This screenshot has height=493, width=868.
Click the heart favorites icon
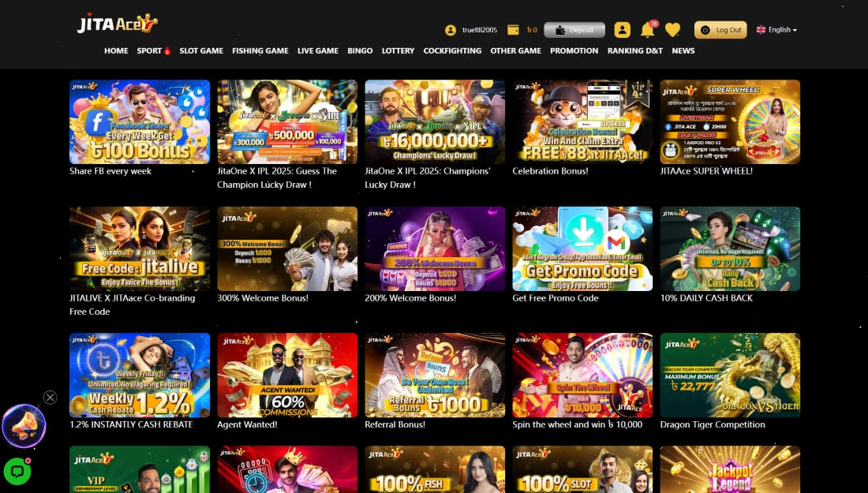click(672, 30)
